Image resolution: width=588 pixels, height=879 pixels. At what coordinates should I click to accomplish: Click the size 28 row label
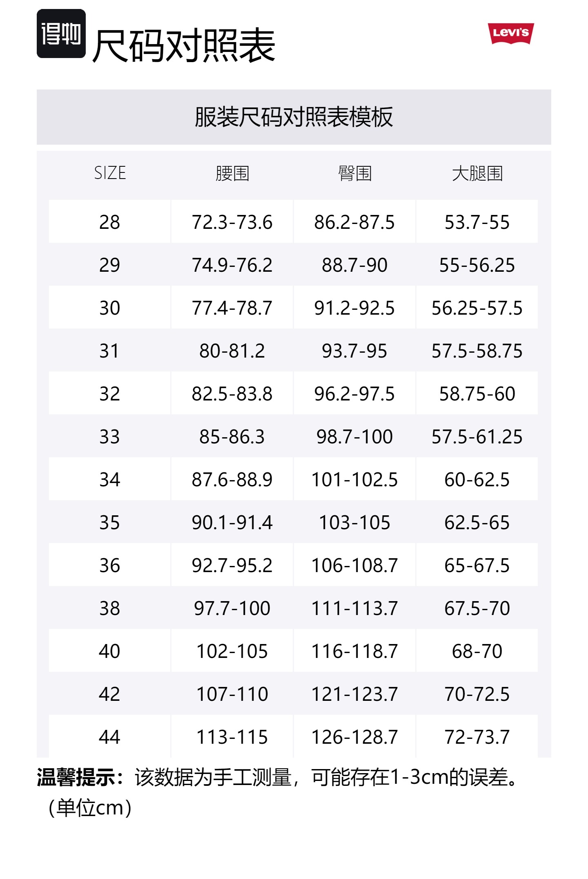110,222
